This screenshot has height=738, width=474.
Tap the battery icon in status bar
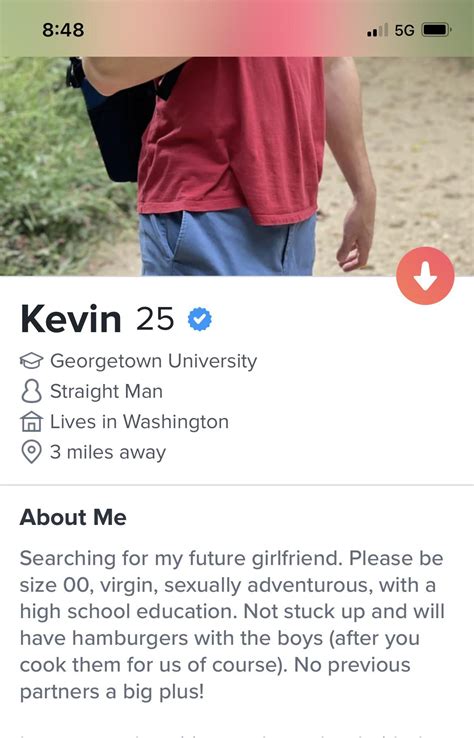coord(437,30)
